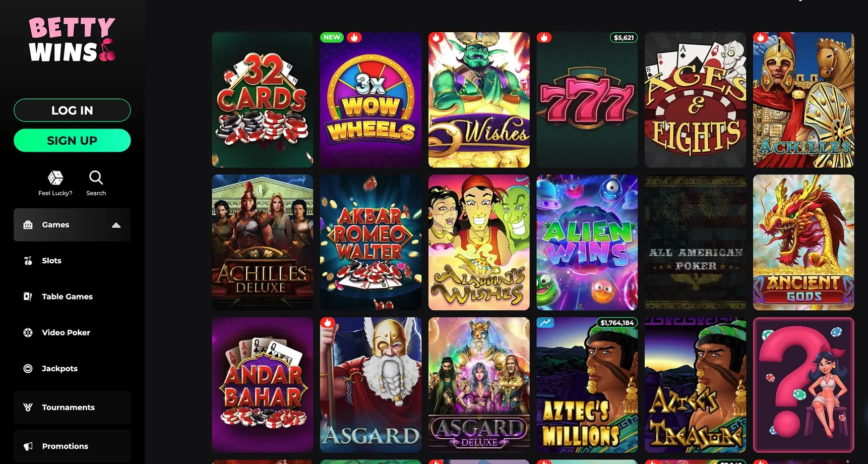Open the 32 Cards game tile

pyautogui.click(x=263, y=100)
